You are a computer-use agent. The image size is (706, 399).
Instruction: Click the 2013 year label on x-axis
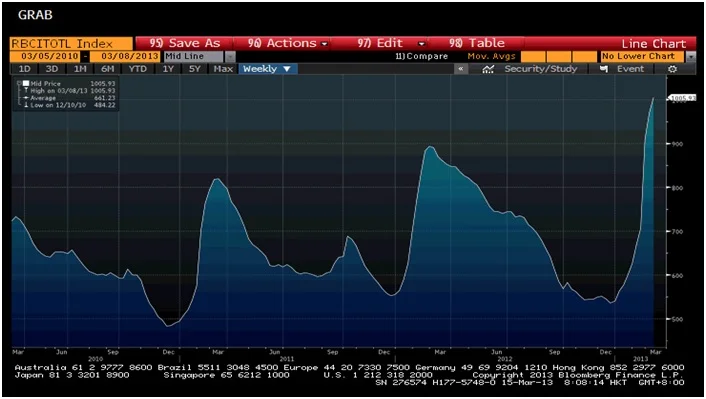pyautogui.click(x=641, y=359)
